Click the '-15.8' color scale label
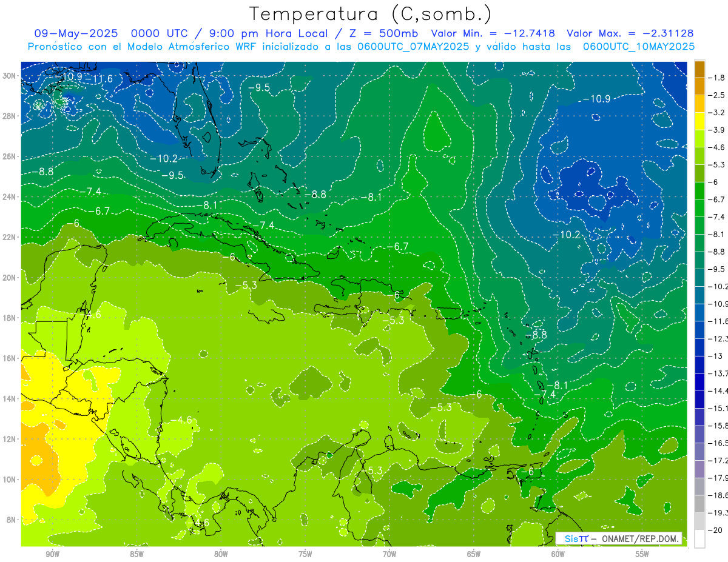The width and height of the screenshot is (728, 562). pyautogui.click(x=718, y=426)
